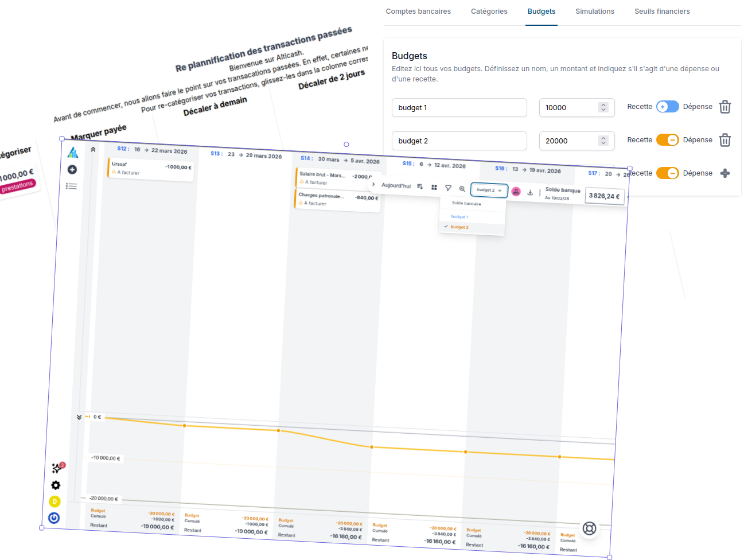Click the sparkle icon with notification badge
The image size is (744, 560).
(57, 468)
